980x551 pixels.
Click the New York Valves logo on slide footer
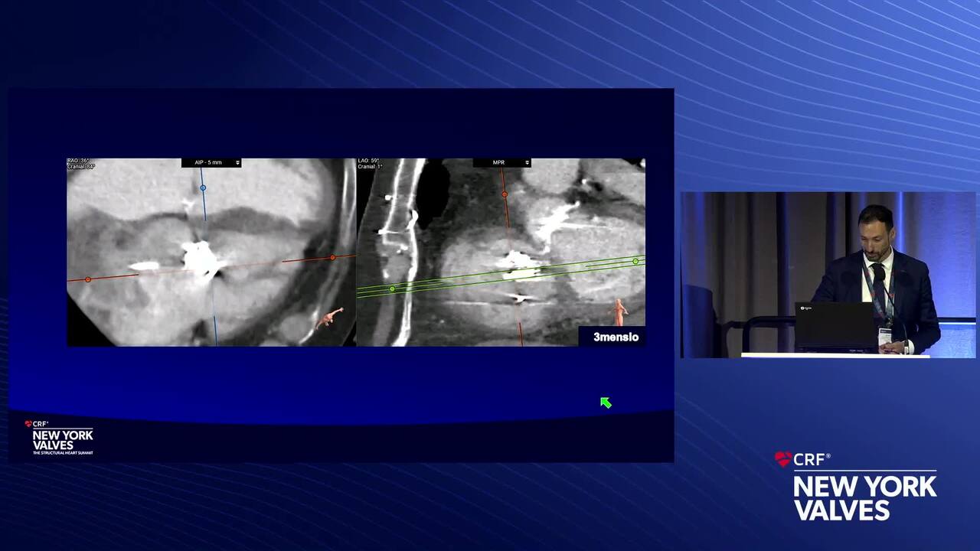[60, 438]
